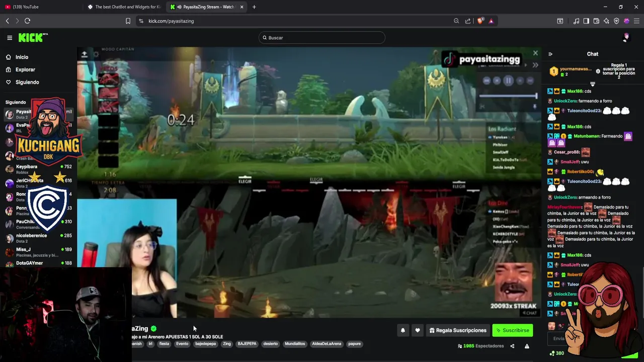The image size is (644, 362).
Task: Click UnlockZero username saying farmeando a forro
Action: click(x=565, y=101)
